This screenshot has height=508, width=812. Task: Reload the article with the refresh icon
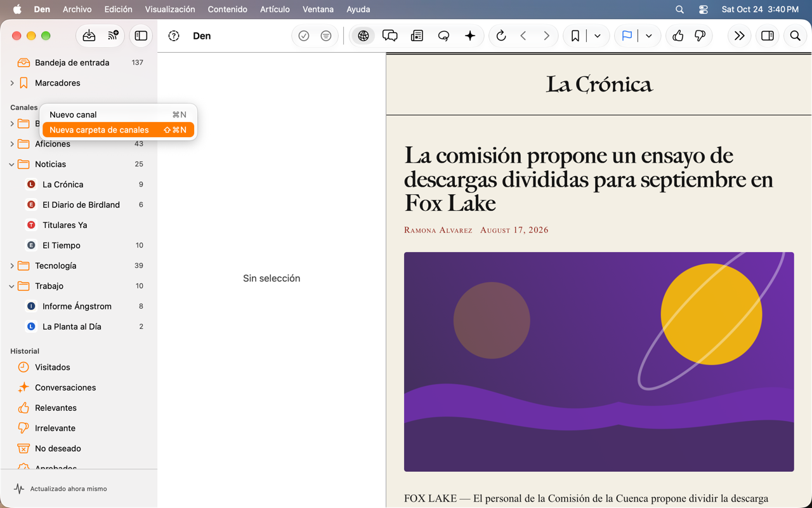coord(501,36)
